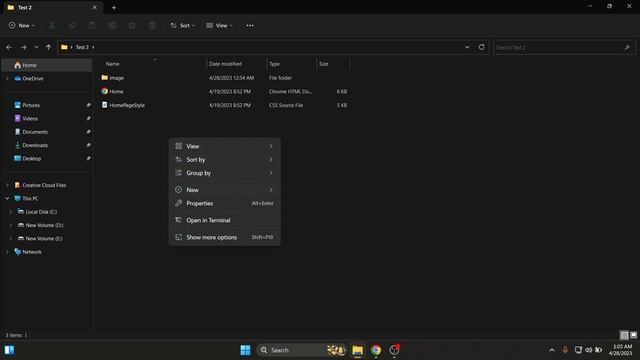Click the taskbar Search box
The width and height of the screenshot is (640, 360).
pyautogui.click(x=302, y=350)
